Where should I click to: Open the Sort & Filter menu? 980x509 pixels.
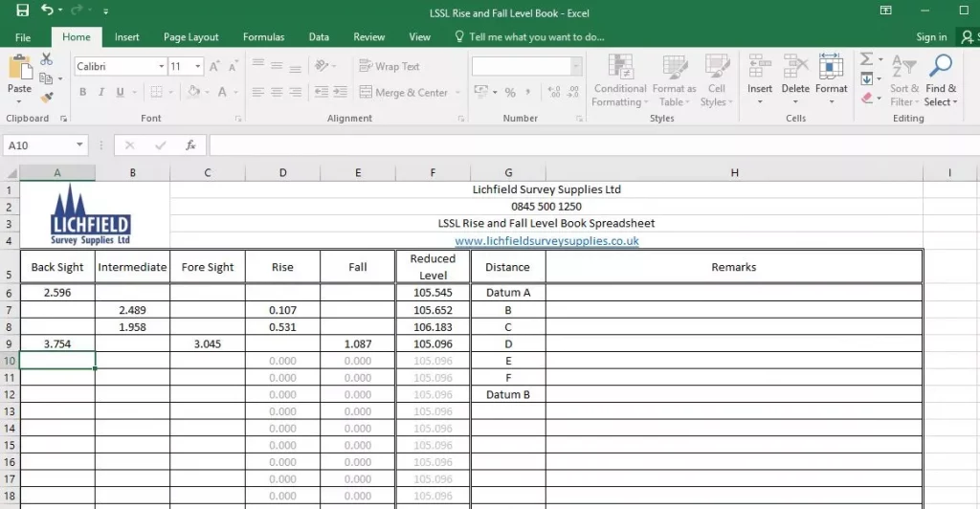pyautogui.click(x=904, y=80)
